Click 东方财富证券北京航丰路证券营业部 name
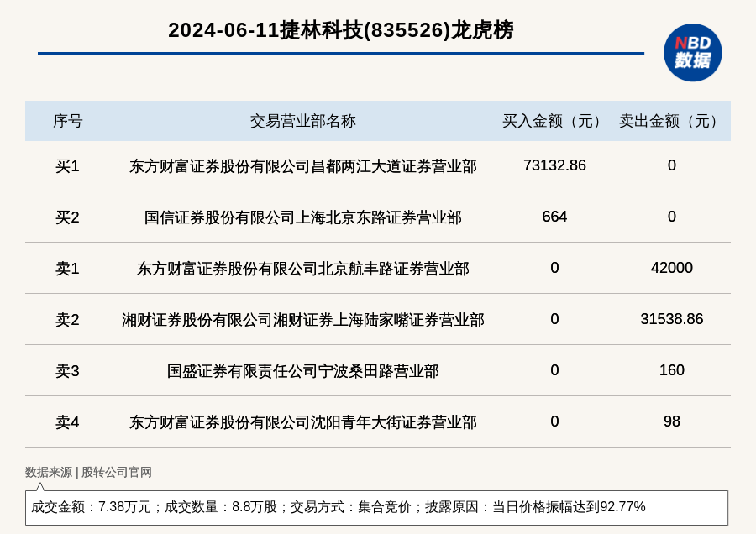 point(302,269)
